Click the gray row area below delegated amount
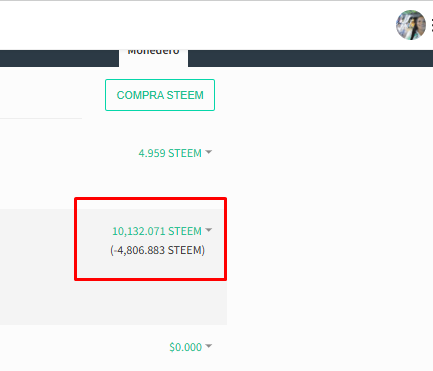 (x=113, y=303)
